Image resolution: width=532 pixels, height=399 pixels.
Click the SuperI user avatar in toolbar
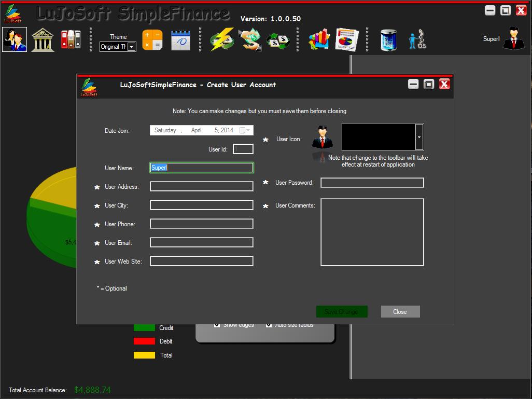(514, 38)
